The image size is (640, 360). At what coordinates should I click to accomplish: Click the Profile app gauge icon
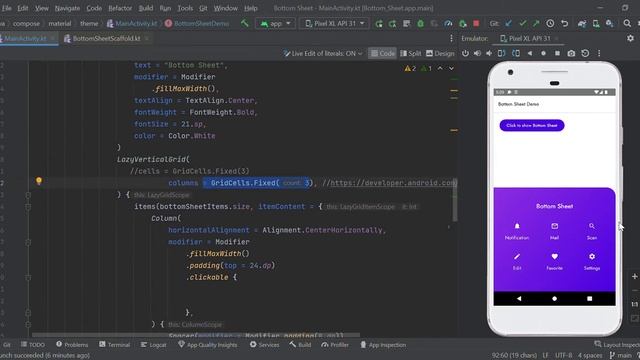[x=448, y=24]
